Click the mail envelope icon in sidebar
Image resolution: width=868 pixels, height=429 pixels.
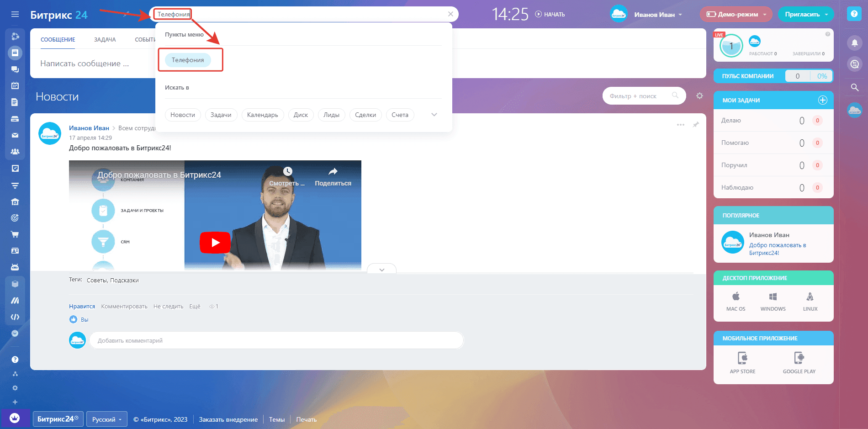[x=15, y=135]
